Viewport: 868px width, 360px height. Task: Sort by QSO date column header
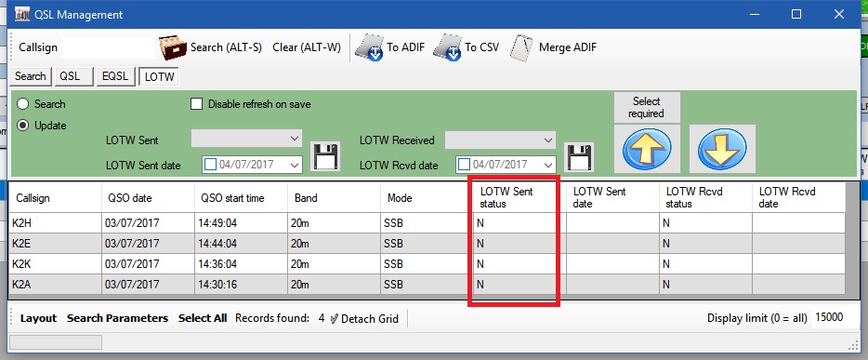point(149,198)
